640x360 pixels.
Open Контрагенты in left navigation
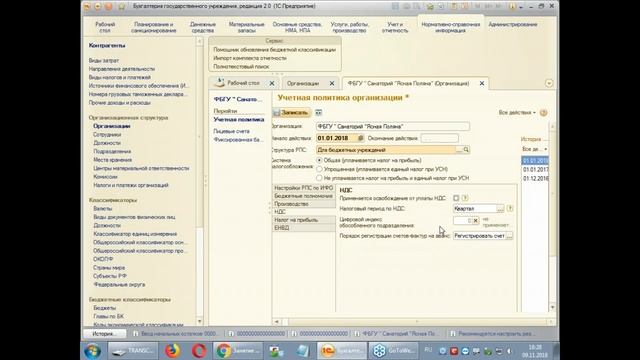pos(107,45)
